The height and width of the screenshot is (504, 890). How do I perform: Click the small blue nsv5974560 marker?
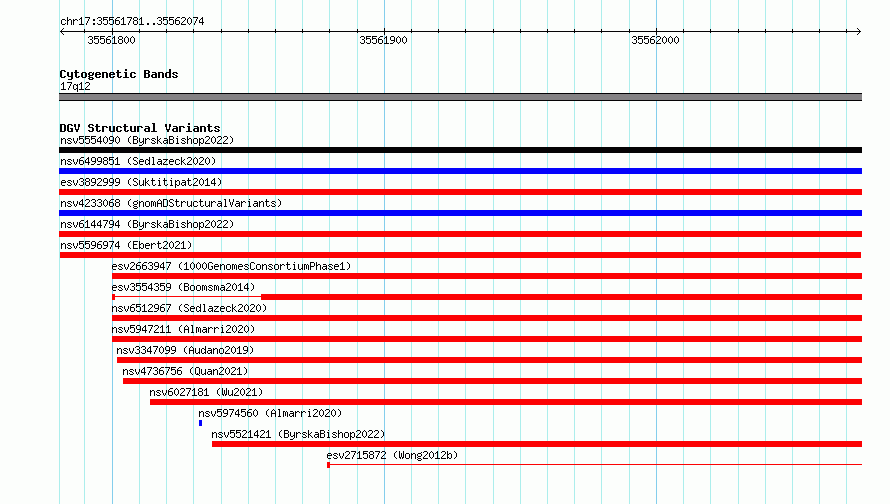click(x=200, y=423)
